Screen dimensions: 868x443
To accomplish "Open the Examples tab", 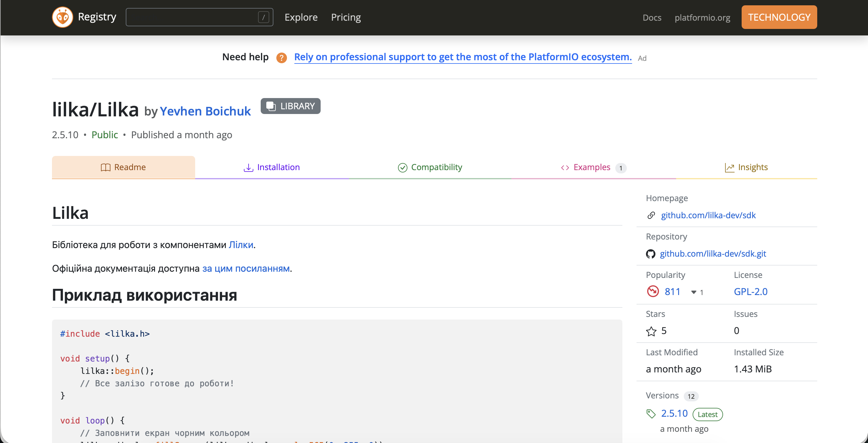I will point(593,167).
